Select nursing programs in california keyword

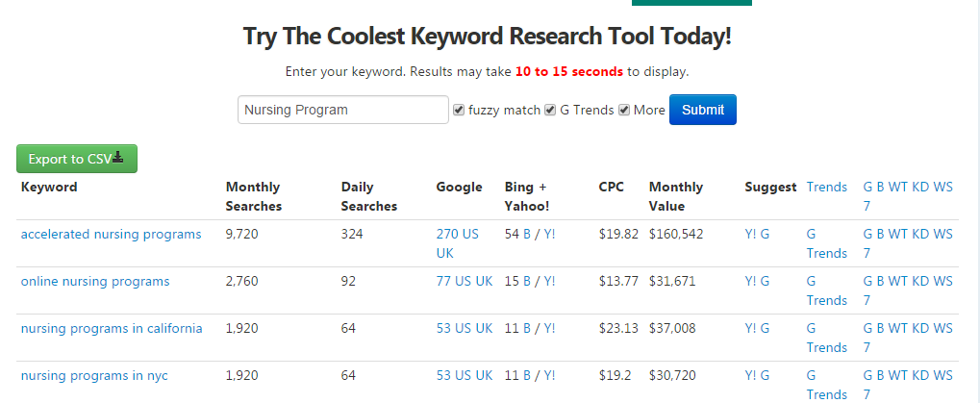[x=112, y=328]
